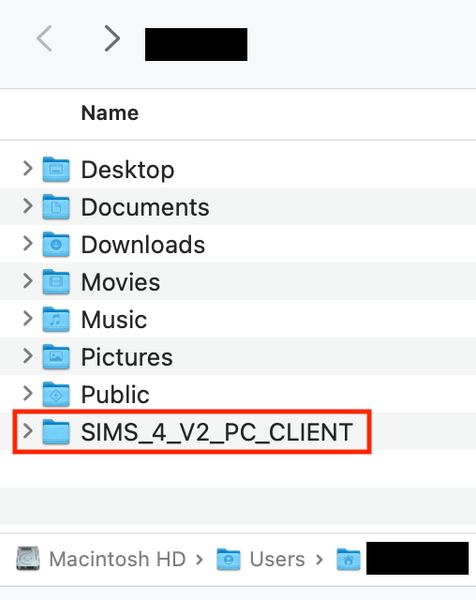Select the Pictures folder icon

(x=56, y=356)
